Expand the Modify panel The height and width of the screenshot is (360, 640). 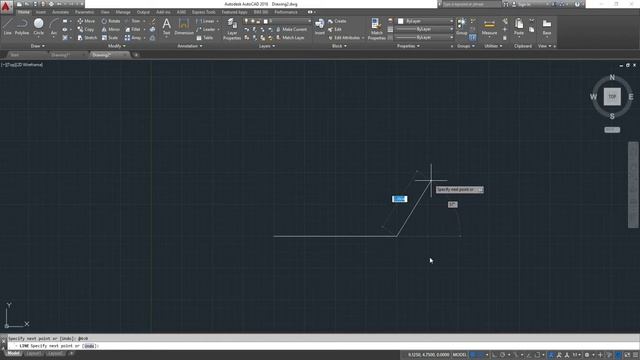tap(116, 46)
